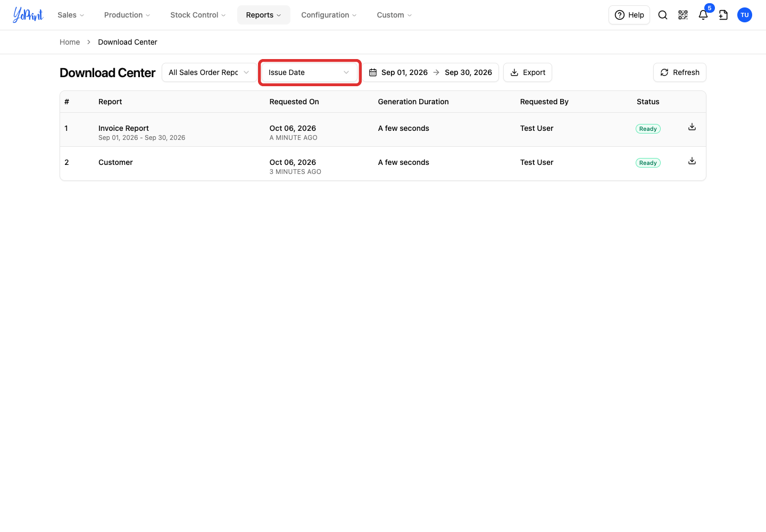Image resolution: width=766 pixels, height=532 pixels.
Task: Open the All Sales Order Reports dropdown
Action: click(209, 72)
